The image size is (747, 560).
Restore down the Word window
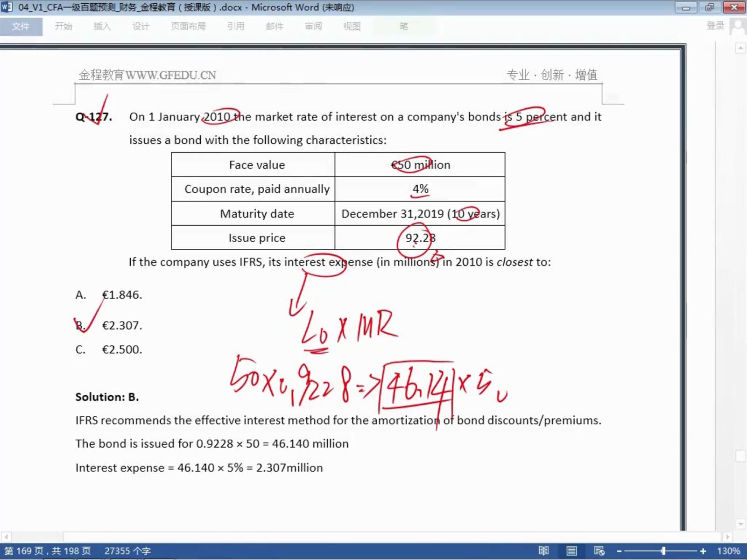tap(710, 7)
